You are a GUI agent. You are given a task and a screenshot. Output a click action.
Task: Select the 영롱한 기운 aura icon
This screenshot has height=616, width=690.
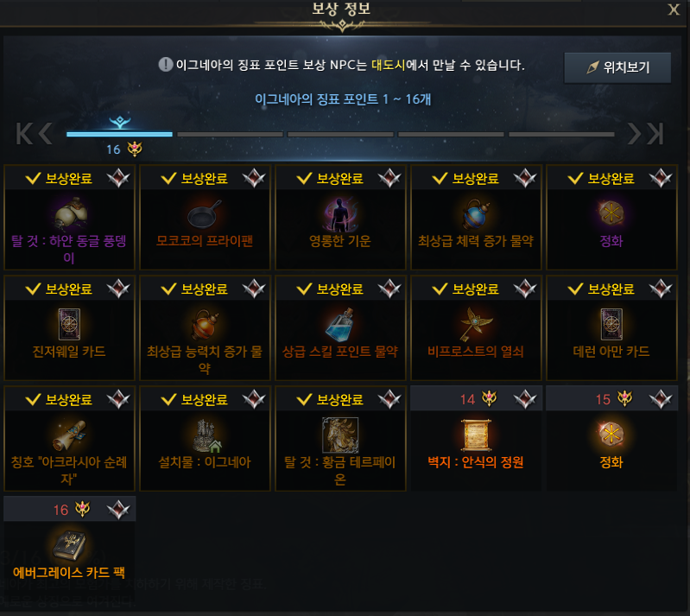tap(340, 214)
